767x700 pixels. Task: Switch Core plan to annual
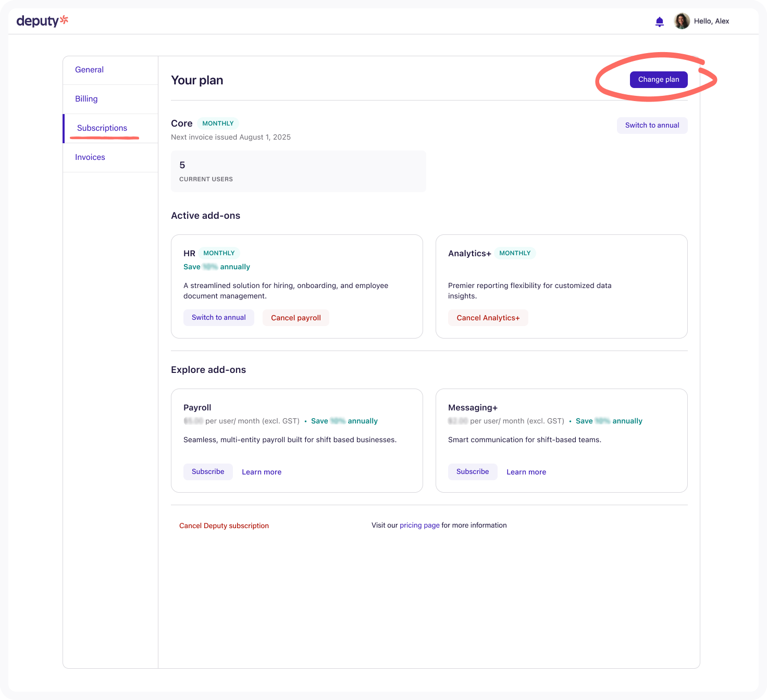(652, 126)
